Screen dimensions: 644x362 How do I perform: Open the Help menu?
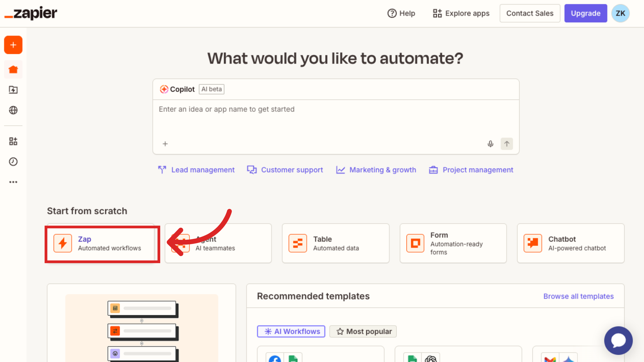pos(401,13)
